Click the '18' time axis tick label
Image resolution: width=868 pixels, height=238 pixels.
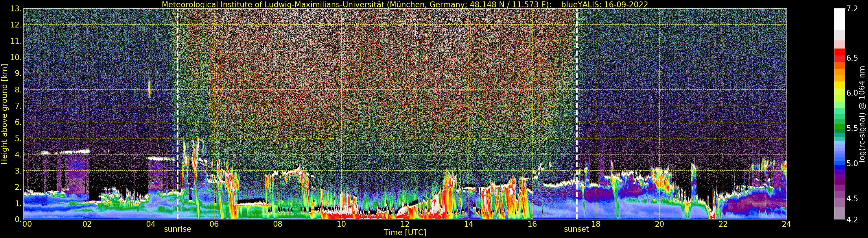(x=596, y=224)
